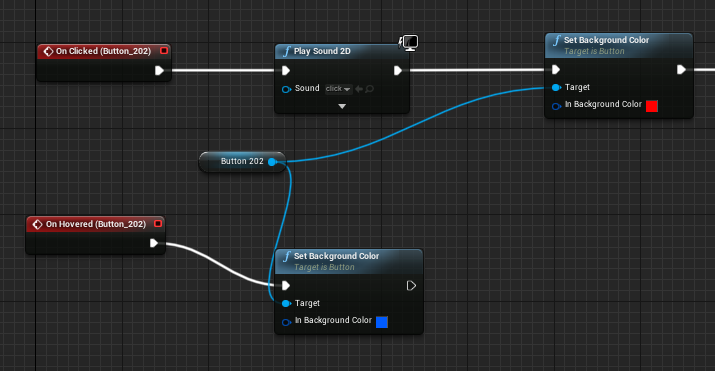Select the Set Background Color node with blue swatch by title
Image resolution: width=715 pixels, height=371 pixels.
click(x=336, y=256)
